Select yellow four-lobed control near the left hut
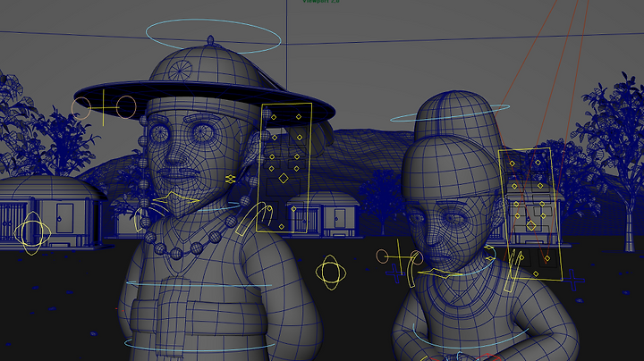Viewport: 644px width, 361px height. click(32, 233)
